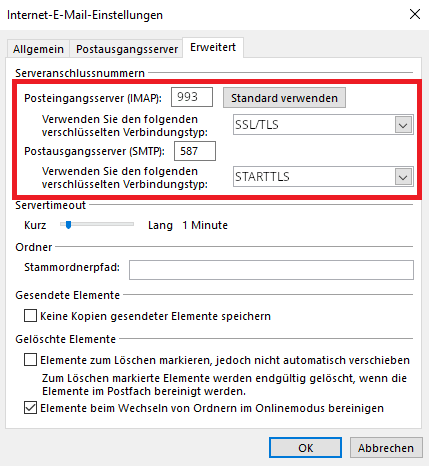Open the Postausgangsserver tab
The height and width of the screenshot is (466, 429).
click(127, 49)
